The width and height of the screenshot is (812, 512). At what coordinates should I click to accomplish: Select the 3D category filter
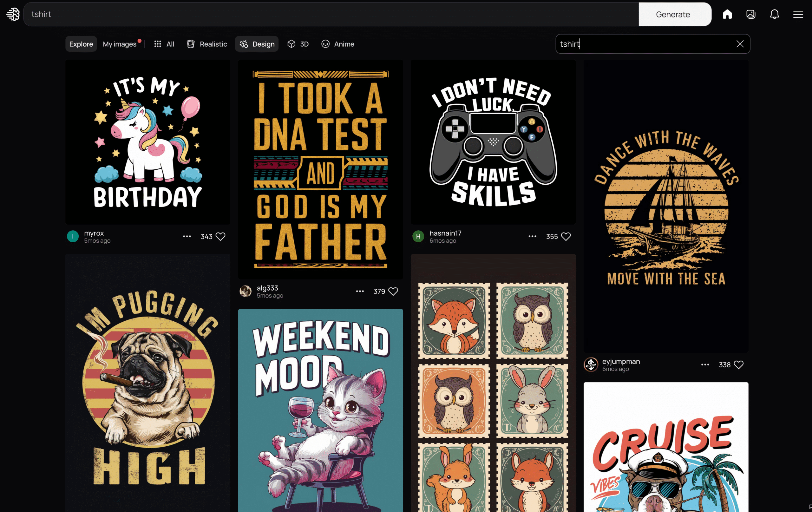click(298, 44)
